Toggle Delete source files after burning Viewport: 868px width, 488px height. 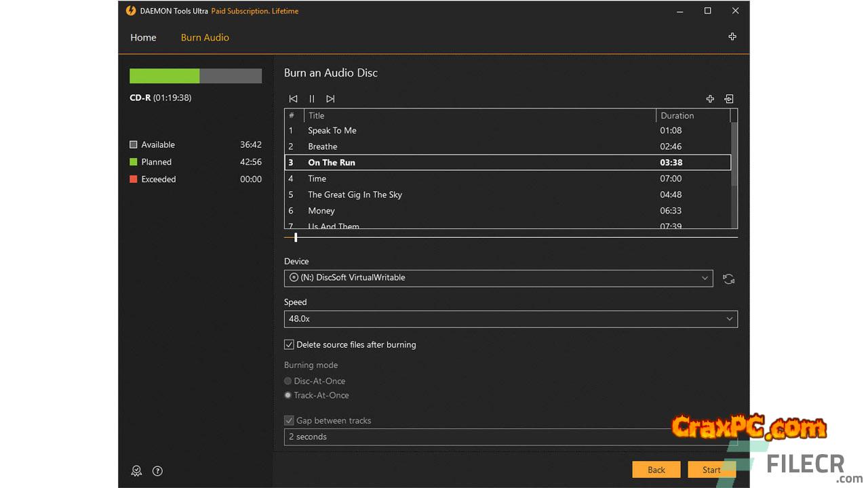pos(289,344)
